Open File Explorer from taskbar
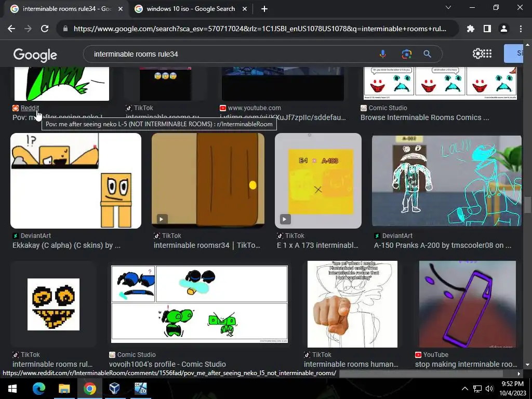 tap(64, 389)
